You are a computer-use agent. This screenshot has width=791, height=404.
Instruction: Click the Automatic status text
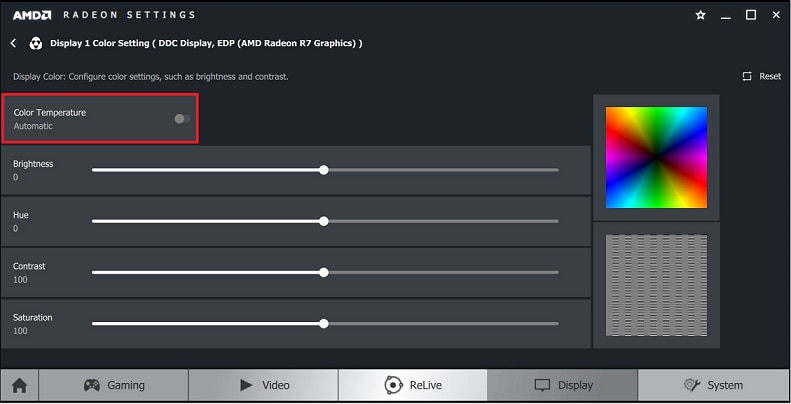point(33,126)
